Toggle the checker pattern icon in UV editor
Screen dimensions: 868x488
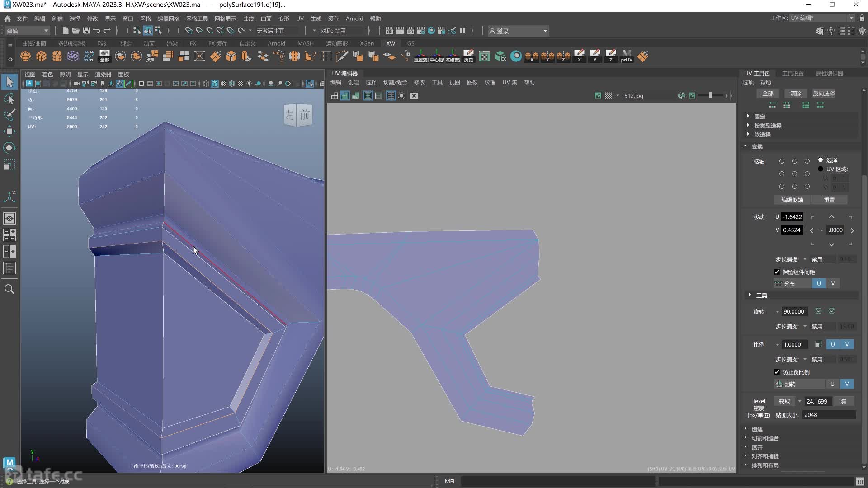coord(609,96)
